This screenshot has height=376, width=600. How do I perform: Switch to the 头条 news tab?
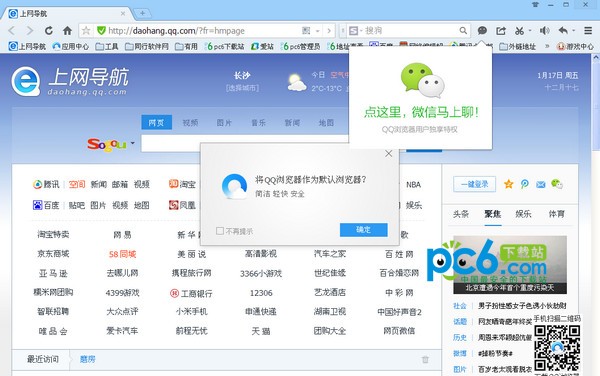[461, 214]
